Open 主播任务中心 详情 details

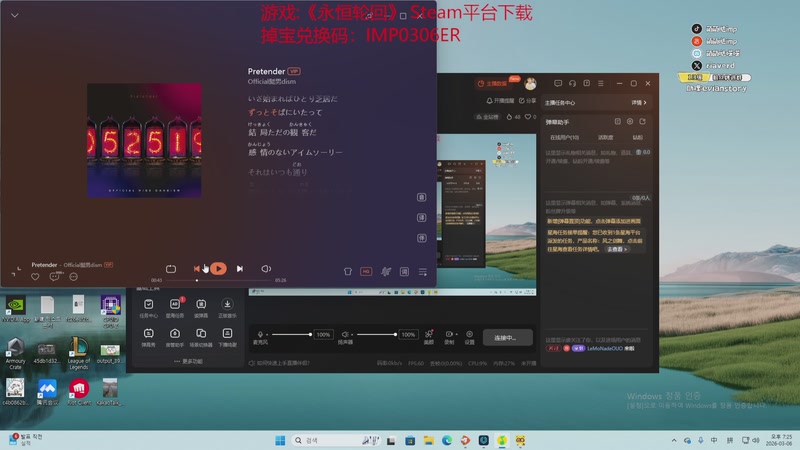(639, 103)
